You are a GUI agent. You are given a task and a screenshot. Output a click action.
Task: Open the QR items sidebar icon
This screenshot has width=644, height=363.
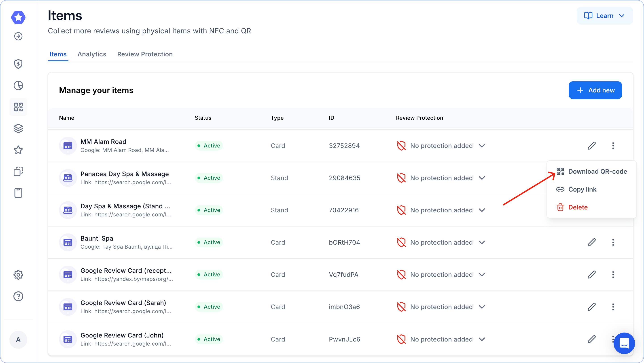coord(18,107)
